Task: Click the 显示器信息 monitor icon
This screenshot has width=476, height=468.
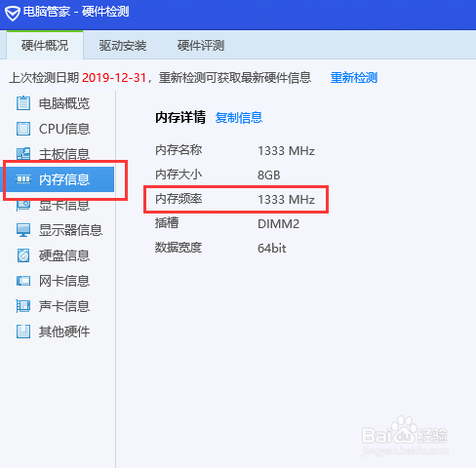Action: 23,230
